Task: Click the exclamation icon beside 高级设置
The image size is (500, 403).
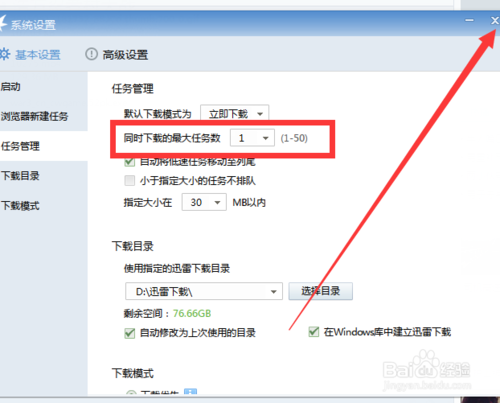Action: (x=91, y=54)
